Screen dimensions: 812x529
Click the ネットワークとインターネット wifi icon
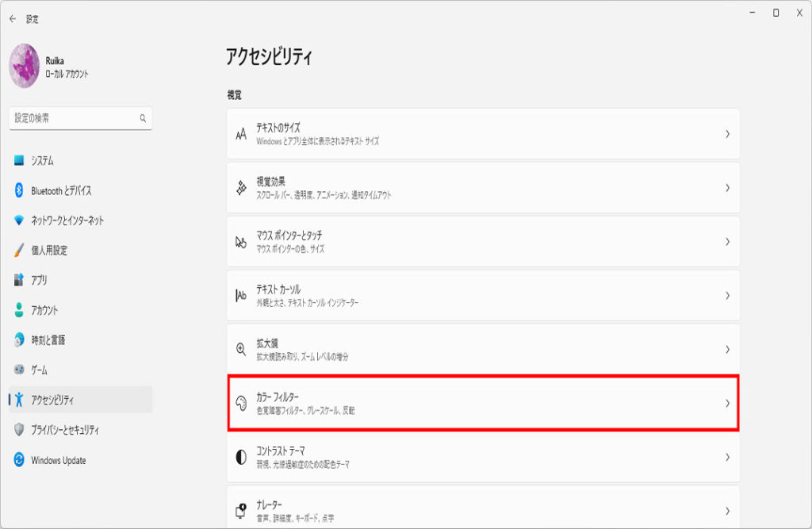point(20,220)
